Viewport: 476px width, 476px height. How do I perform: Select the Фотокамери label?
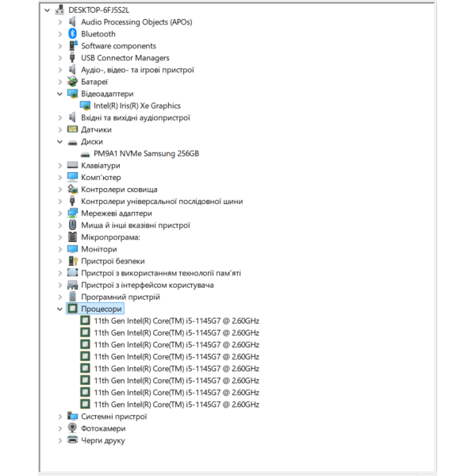point(103,428)
